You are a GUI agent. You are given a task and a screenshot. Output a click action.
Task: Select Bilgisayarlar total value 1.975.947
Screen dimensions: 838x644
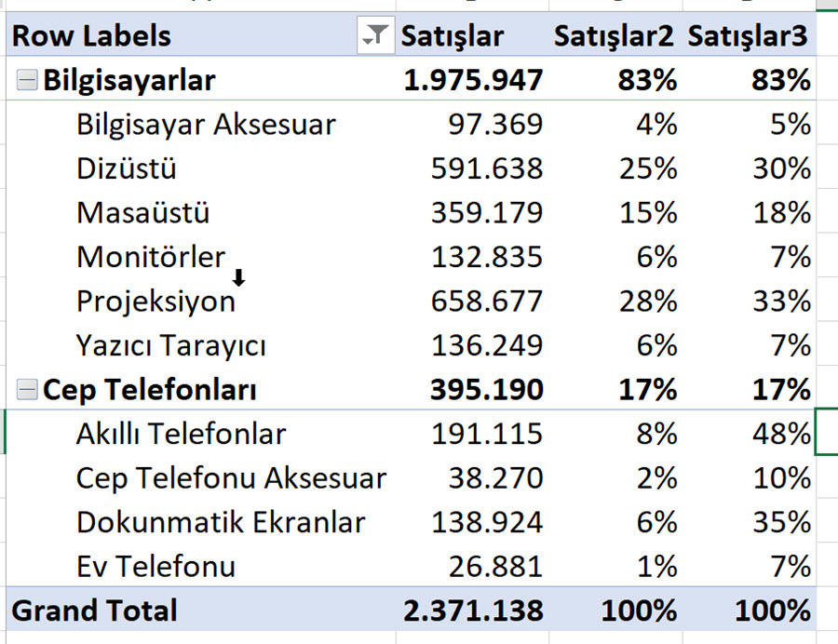pyautogui.click(x=474, y=81)
